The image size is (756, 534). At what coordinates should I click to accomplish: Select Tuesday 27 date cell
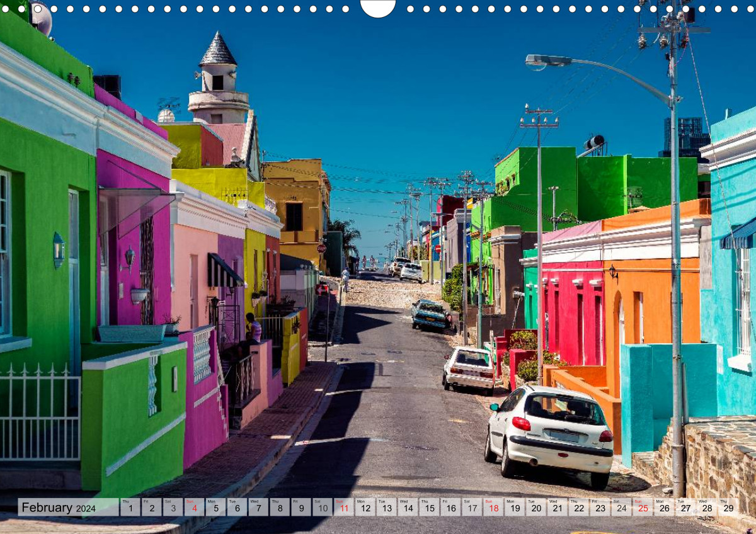pos(687,508)
